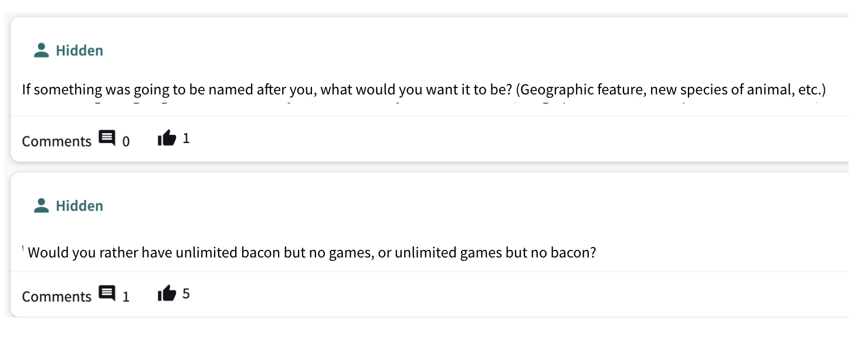Click the second post card header area

coord(429,206)
